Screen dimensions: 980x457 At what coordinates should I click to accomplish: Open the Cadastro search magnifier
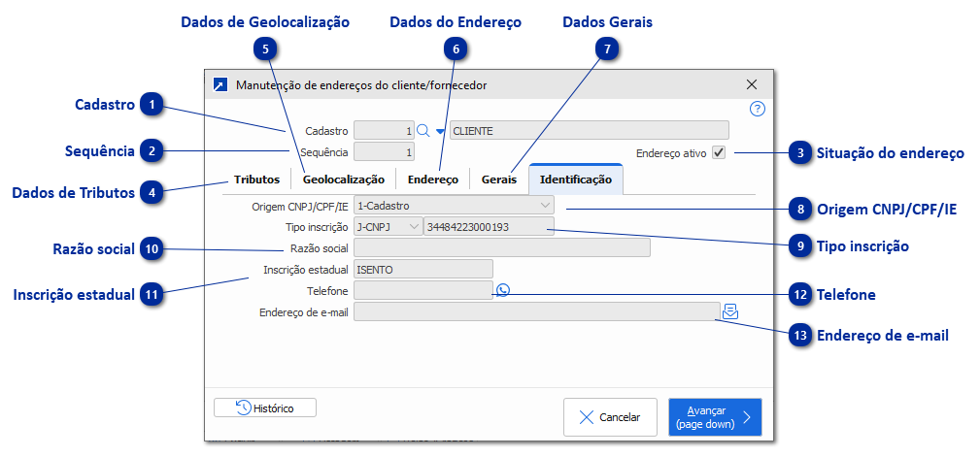pos(423,130)
